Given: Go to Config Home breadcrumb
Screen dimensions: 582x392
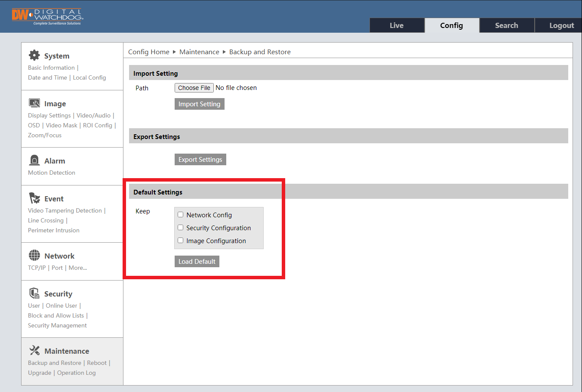Looking at the screenshot, I should click(x=149, y=52).
